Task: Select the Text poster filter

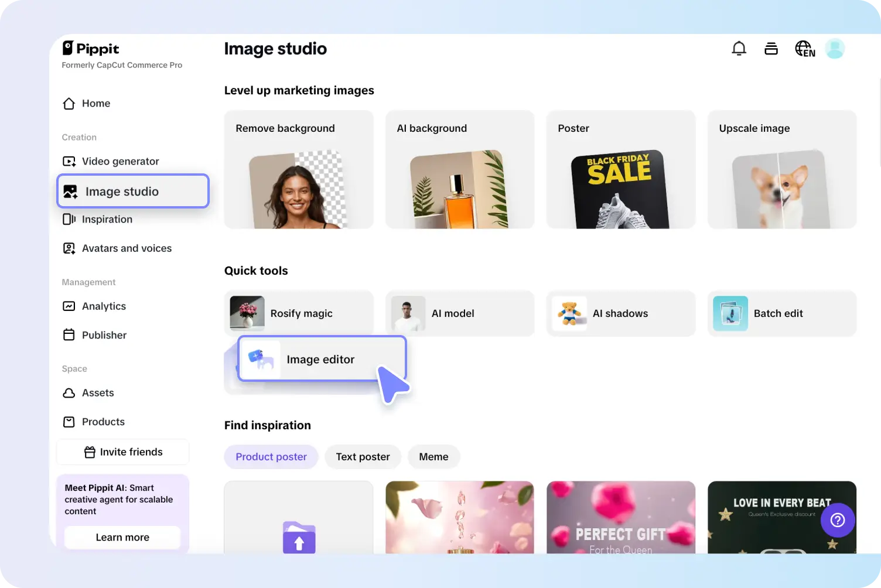Action: pos(363,456)
